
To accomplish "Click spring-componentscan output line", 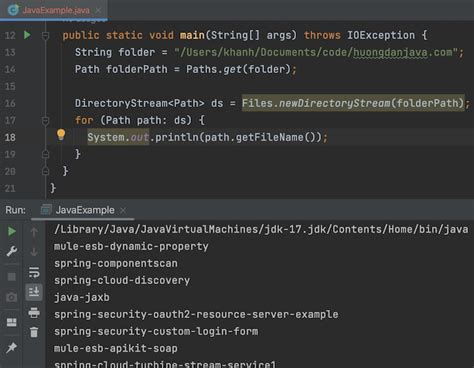I will (x=116, y=263).
